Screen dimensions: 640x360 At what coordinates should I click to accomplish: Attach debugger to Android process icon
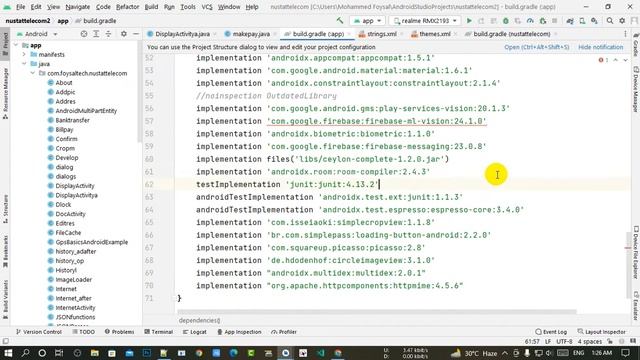542,20
